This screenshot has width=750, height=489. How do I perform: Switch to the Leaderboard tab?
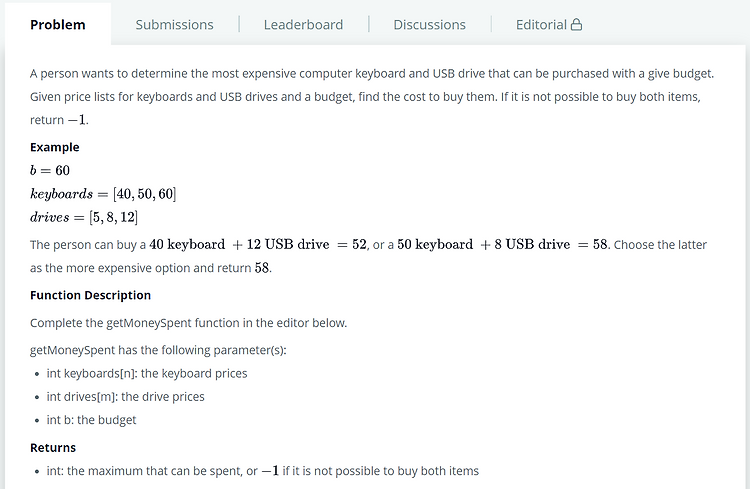click(x=303, y=24)
